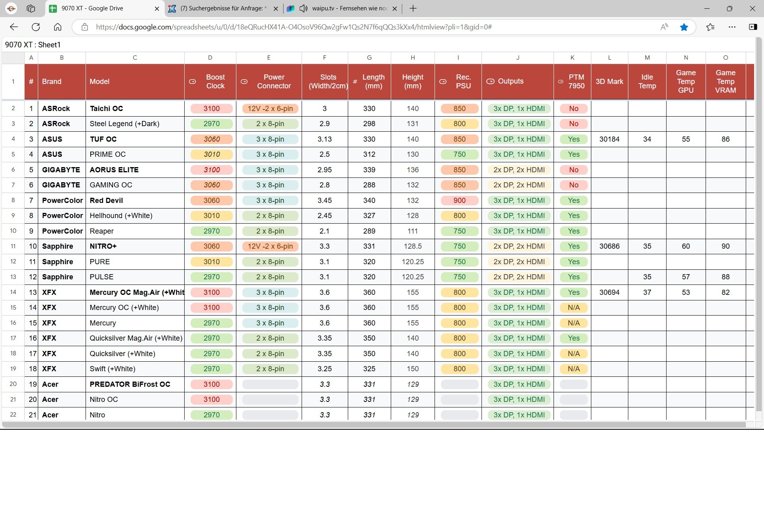Image resolution: width=764 pixels, height=532 pixels.
Task: Open browser settings ellipsis menu
Action: point(732,27)
